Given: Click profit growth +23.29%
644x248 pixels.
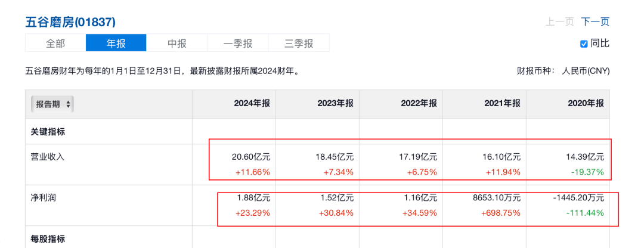Looking at the screenshot, I should coord(253,213).
